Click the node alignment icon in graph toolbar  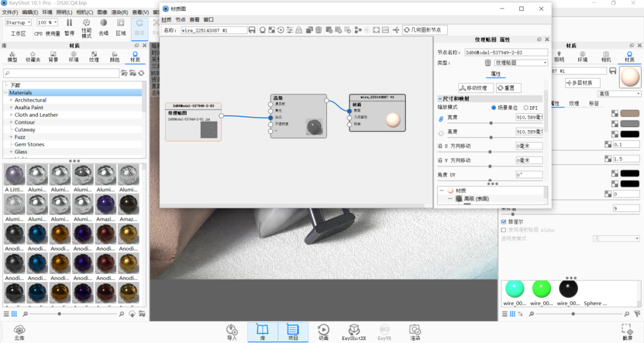click(x=358, y=30)
